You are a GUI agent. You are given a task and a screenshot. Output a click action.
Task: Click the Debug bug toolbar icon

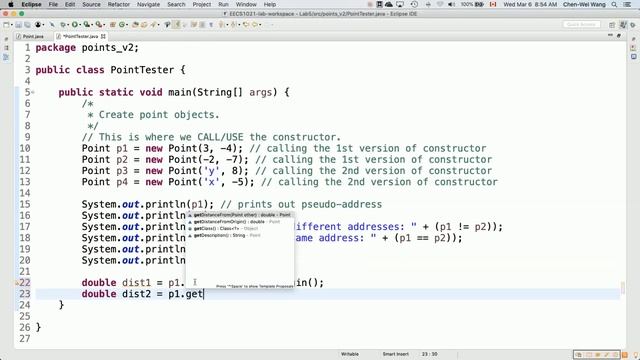[62, 25]
